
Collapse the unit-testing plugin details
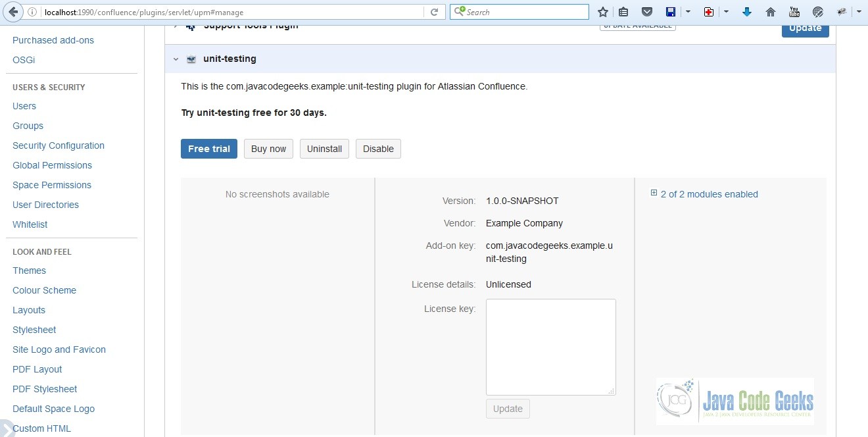(176, 59)
